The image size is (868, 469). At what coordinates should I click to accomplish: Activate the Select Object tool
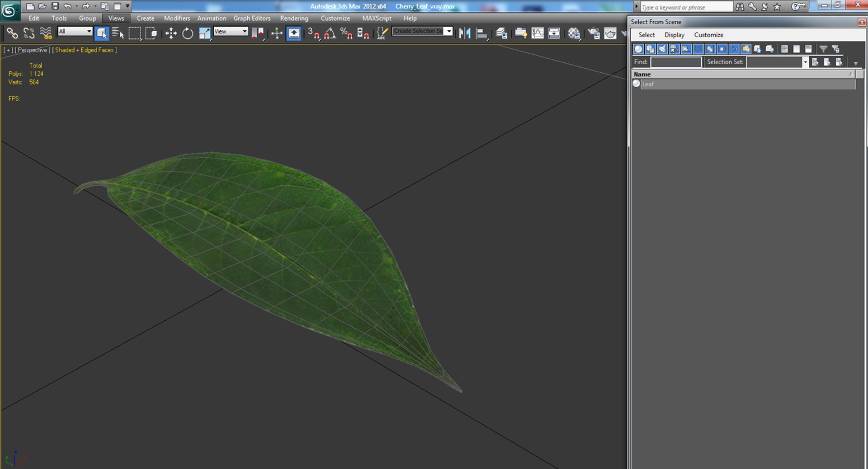[x=102, y=33]
